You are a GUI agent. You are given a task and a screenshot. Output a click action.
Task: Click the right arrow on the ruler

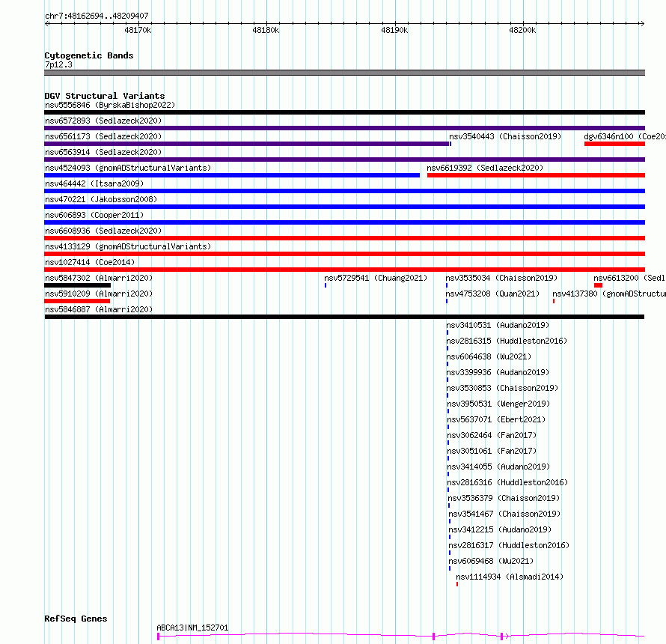642,24
